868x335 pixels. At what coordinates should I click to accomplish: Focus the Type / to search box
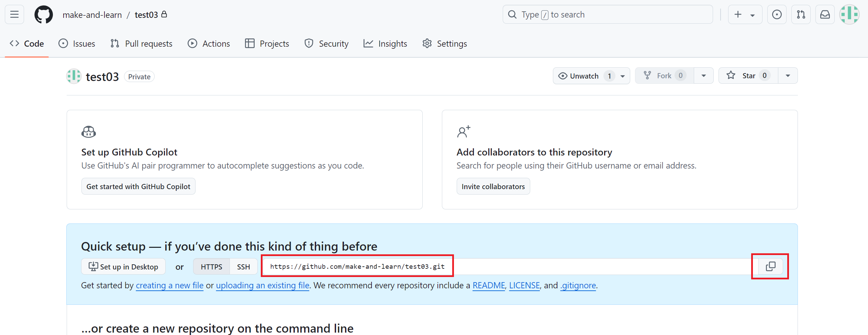[608, 14]
